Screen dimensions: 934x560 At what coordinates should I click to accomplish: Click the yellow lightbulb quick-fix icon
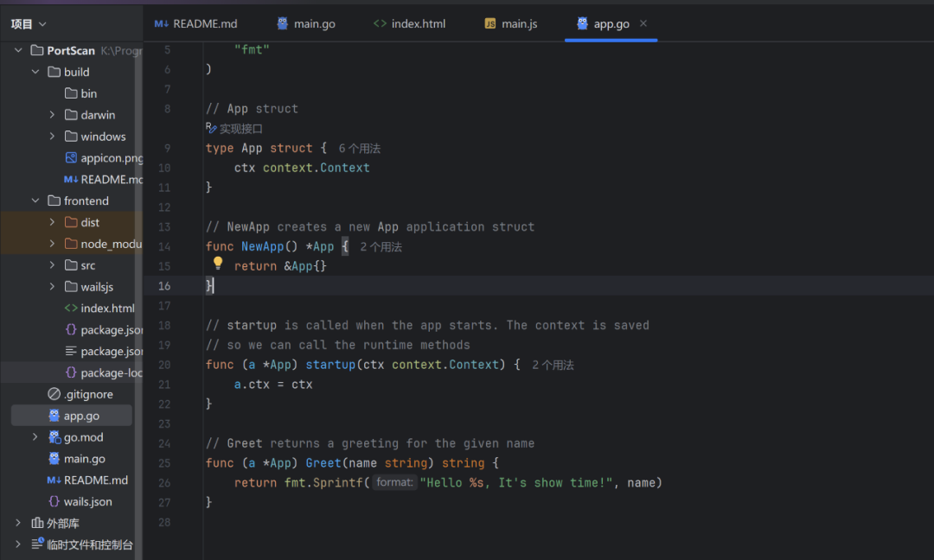coord(218,263)
